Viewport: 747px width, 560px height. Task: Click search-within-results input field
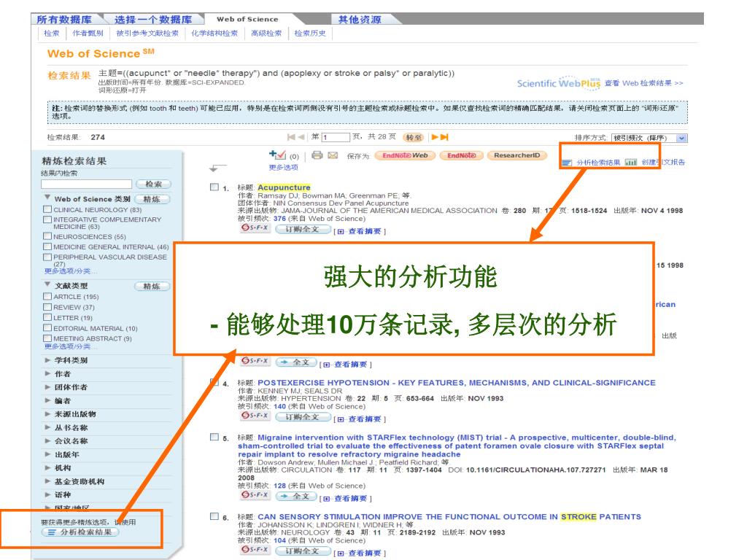(86, 184)
